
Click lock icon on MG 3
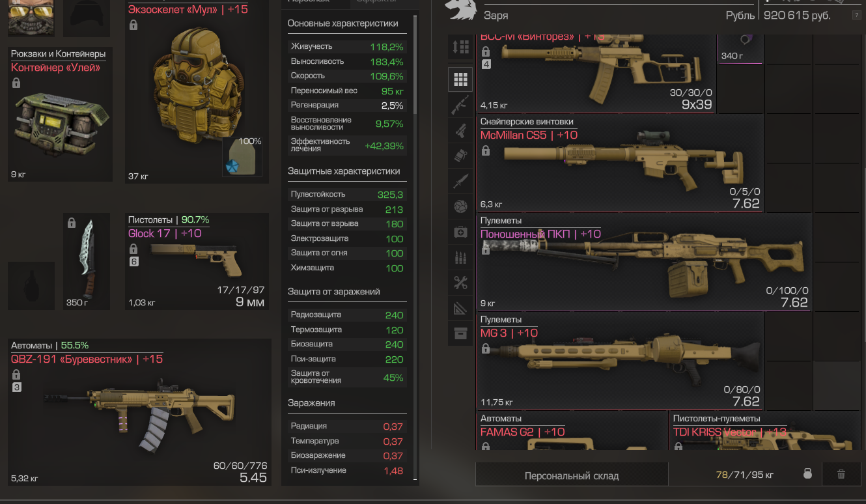point(485,349)
